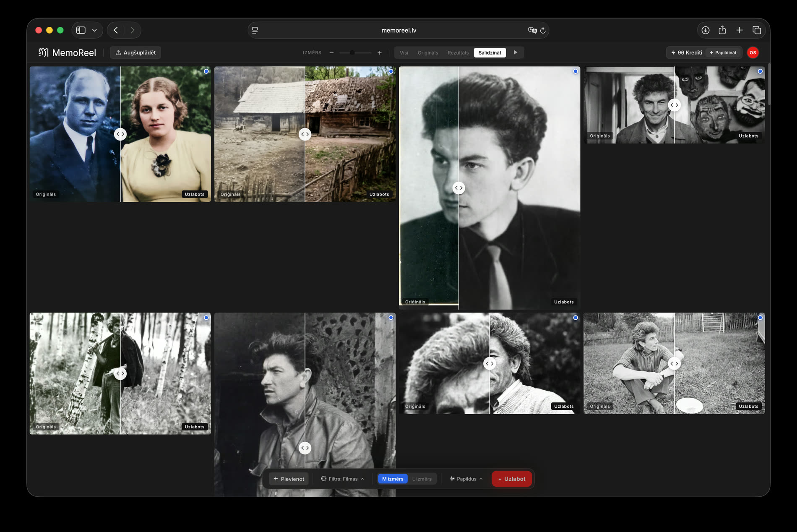Increase thumbnail size with plus icon
797x532 pixels.
tap(379, 52)
